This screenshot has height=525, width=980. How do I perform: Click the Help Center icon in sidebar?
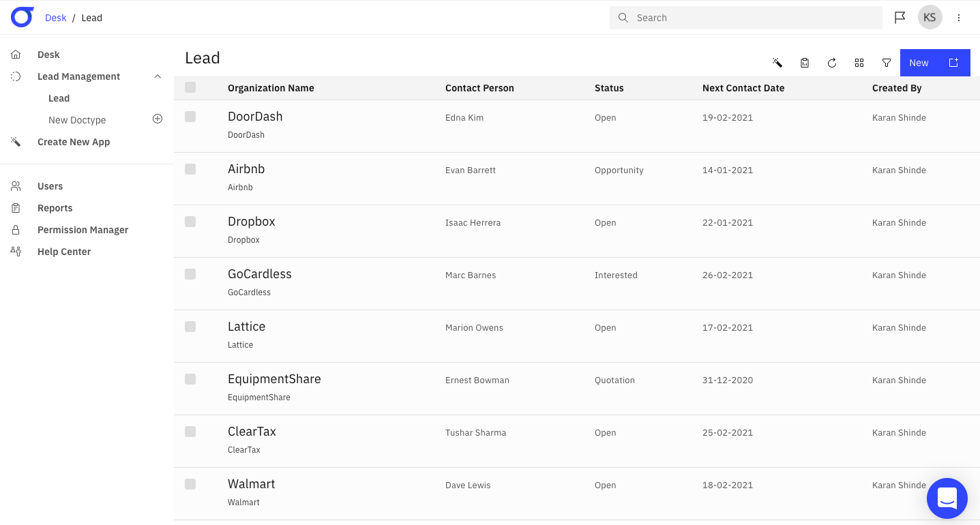[16, 252]
